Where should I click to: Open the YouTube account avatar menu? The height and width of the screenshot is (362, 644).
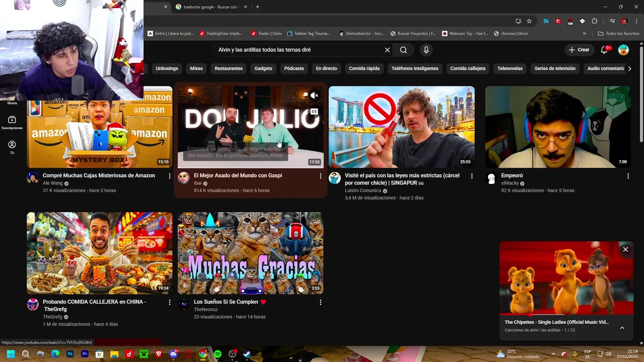point(623,50)
